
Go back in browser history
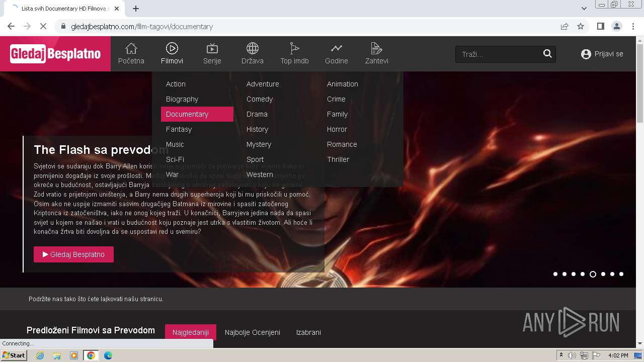coord(11,26)
